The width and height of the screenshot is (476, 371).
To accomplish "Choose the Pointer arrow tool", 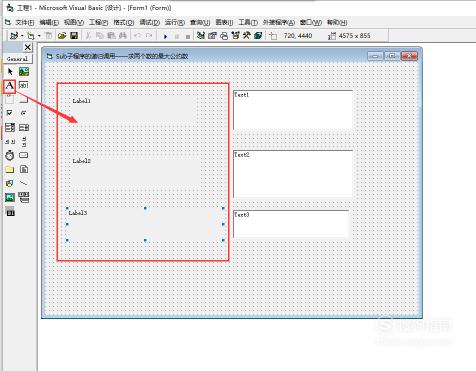I will [10, 71].
